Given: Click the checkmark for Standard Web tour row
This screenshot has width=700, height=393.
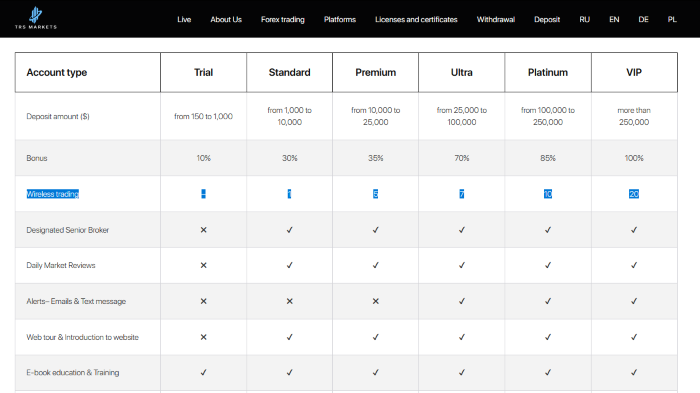Looking at the screenshot, I should pyautogui.click(x=289, y=337).
